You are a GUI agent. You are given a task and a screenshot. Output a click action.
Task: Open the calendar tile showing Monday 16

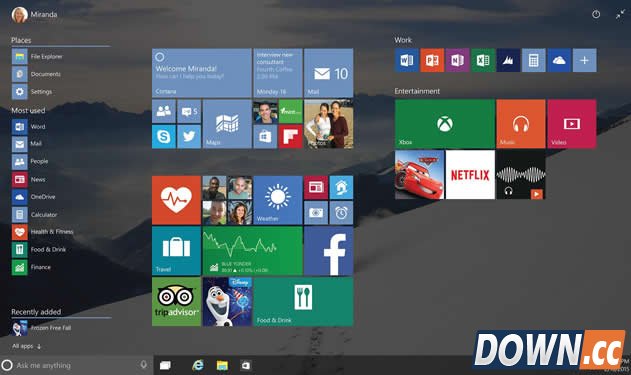point(278,73)
